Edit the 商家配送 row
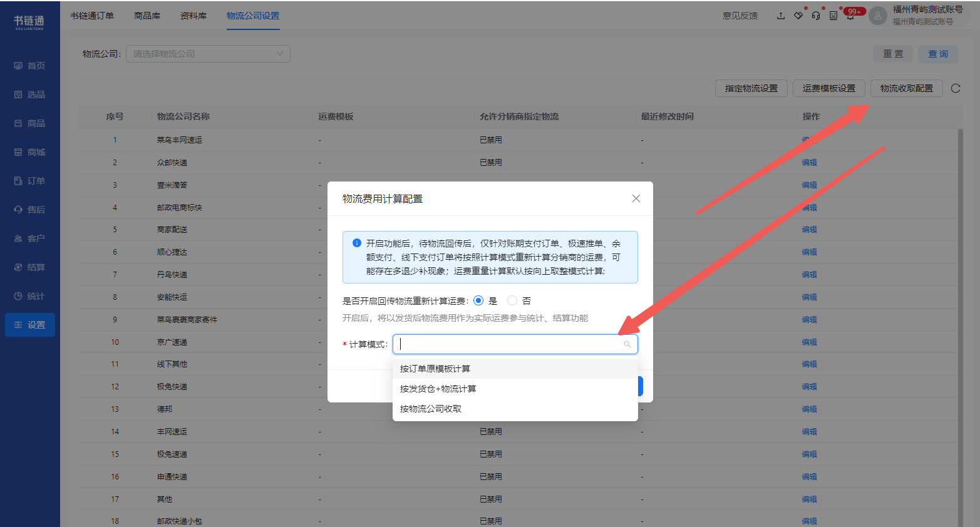 tap(810, 230)
